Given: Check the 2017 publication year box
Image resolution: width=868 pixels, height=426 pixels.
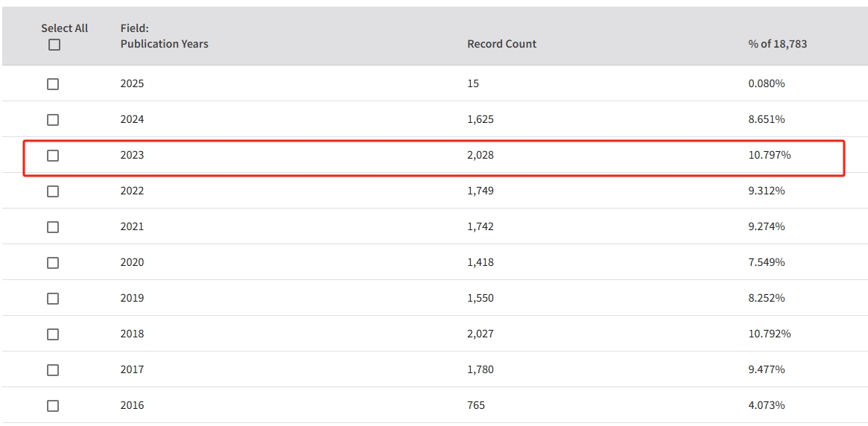Looking at the screenshot, I should 53,370.
